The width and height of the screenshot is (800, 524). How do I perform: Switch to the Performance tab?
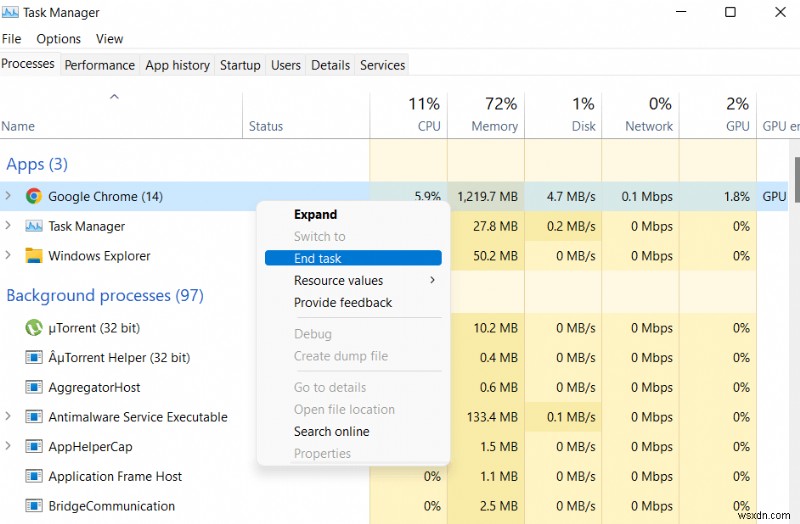[100, 65]
